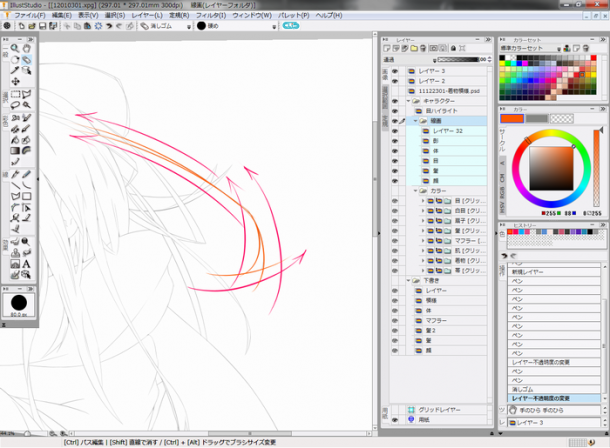Viewport: 610px width, 448px height.
Task: Click the paste clipboard toolbar icon
Action: pyautogui.click(x=88, y=26)
